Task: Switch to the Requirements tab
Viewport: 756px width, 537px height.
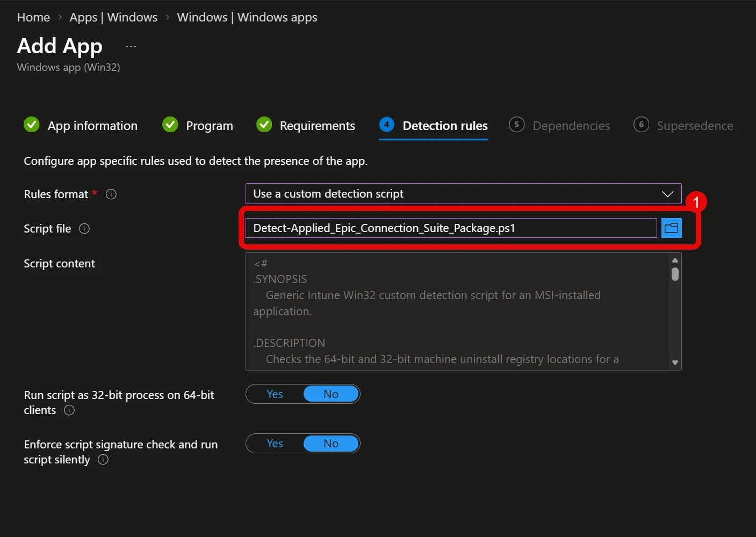Action: coord(305,126)
